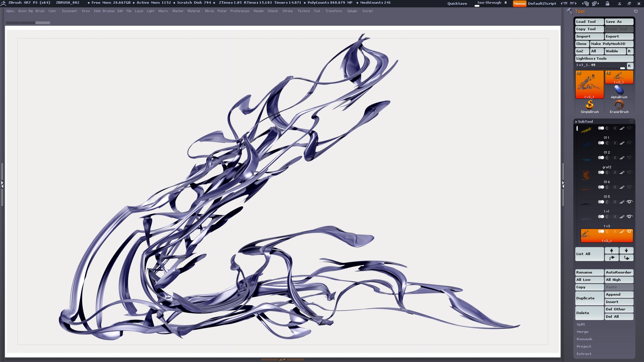Move subtool up with arrow icon
This screenshot has height=362, width=644.
(x=611, y=250)
